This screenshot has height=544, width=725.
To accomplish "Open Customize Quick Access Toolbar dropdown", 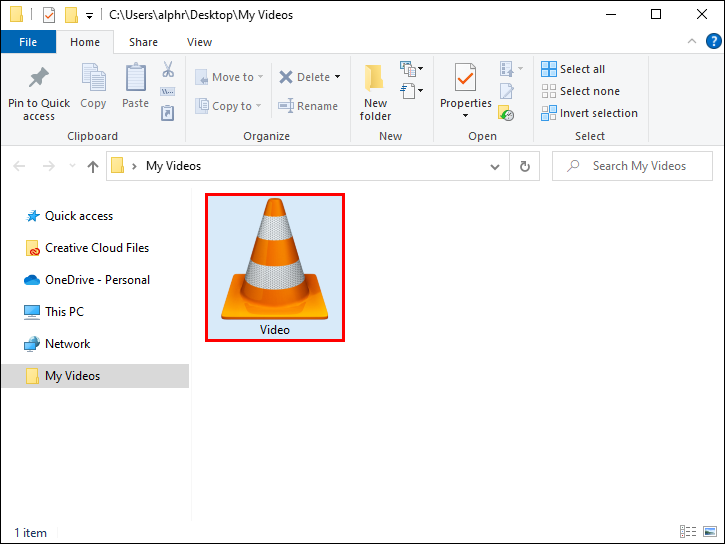I will coord(89,16).
